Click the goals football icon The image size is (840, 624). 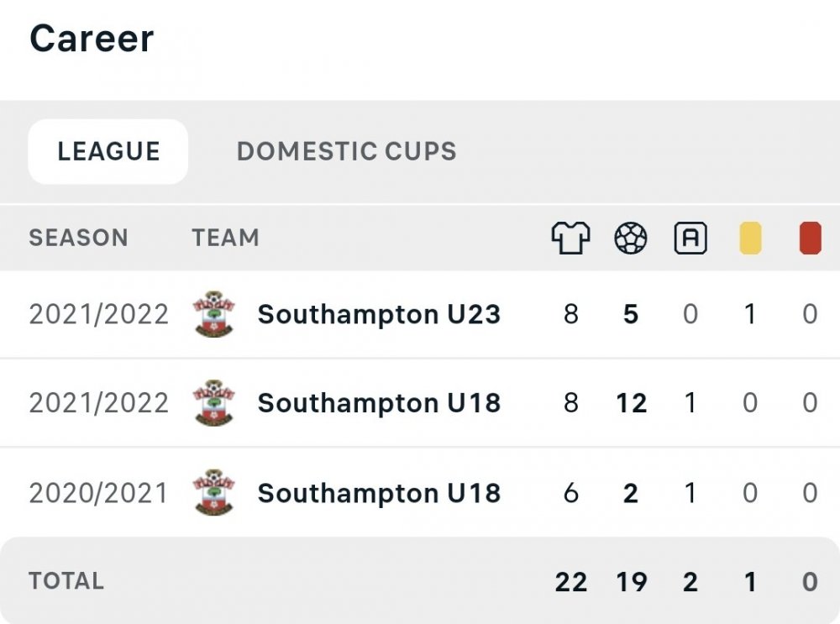coord(631,239)
